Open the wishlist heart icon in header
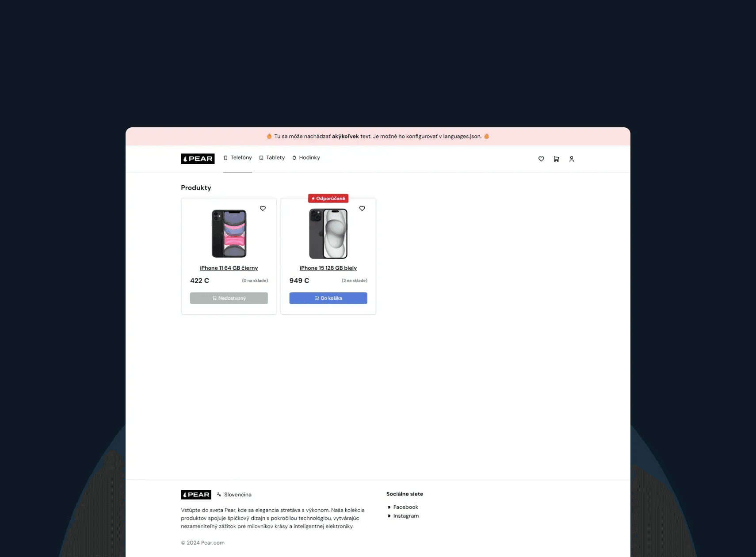Viewport: 756px width, 557px height. coord(541,159)
